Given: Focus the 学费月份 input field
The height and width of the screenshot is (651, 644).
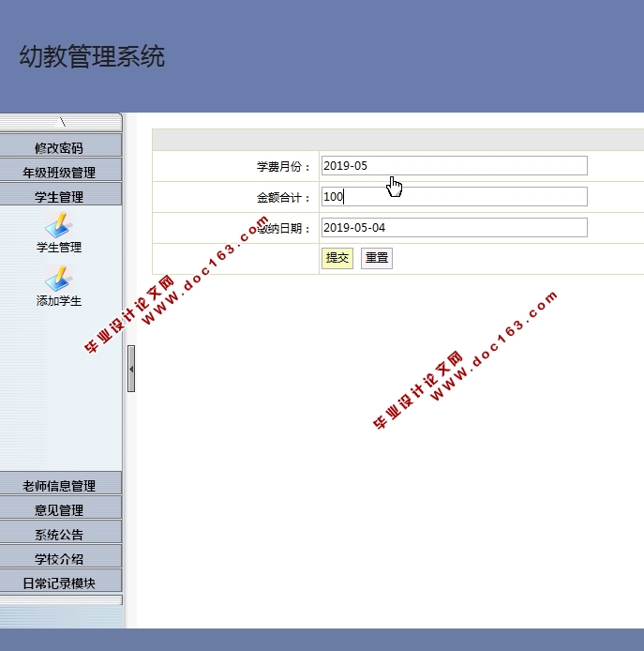Looking at the screenshot, I should [x=455, y=166].
